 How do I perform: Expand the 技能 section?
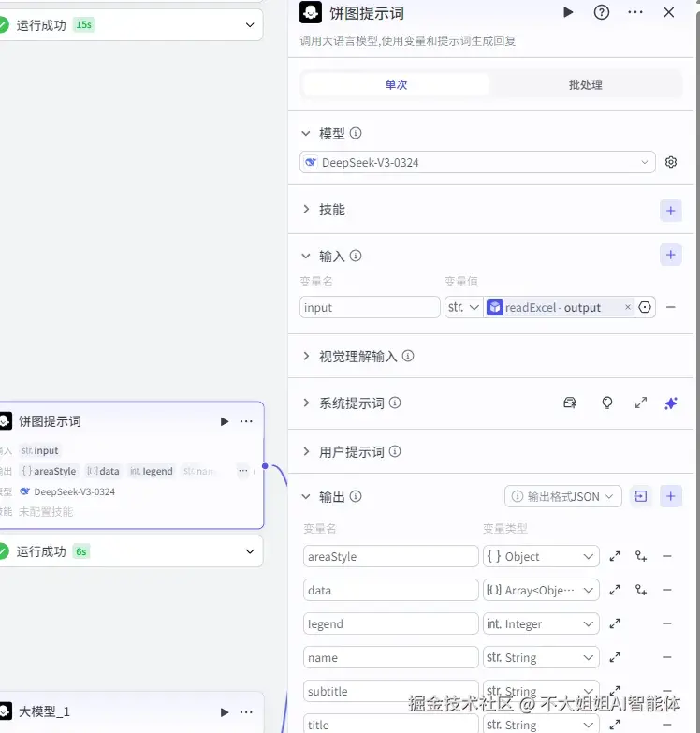[306, 210]
